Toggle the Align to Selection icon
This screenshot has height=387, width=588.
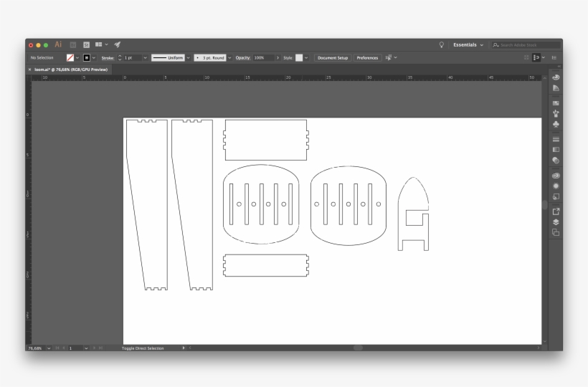point(536,58)
